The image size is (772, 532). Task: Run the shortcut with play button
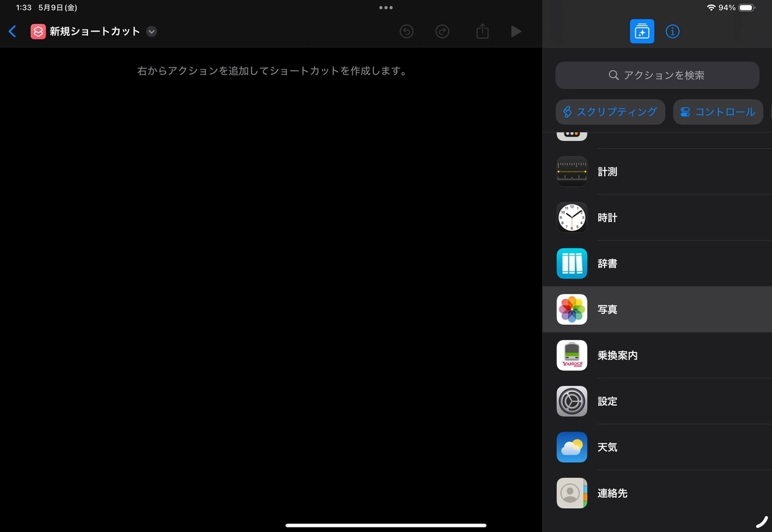pos(516,32)
